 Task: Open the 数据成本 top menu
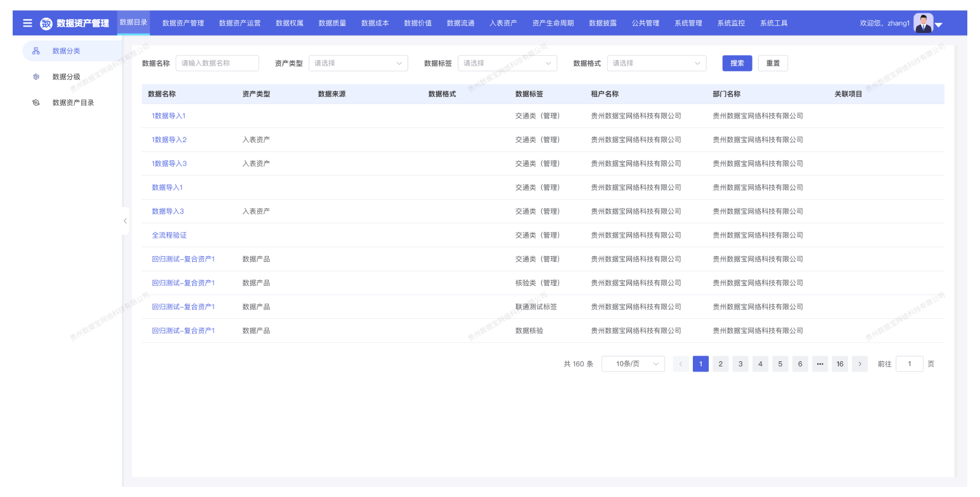tap(375, 23)
